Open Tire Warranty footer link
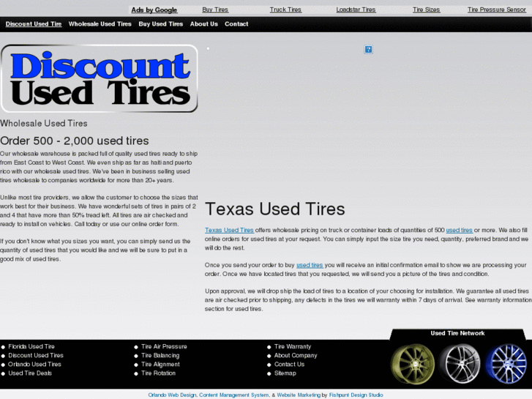532x399 pixels. (x=293, y=347)
